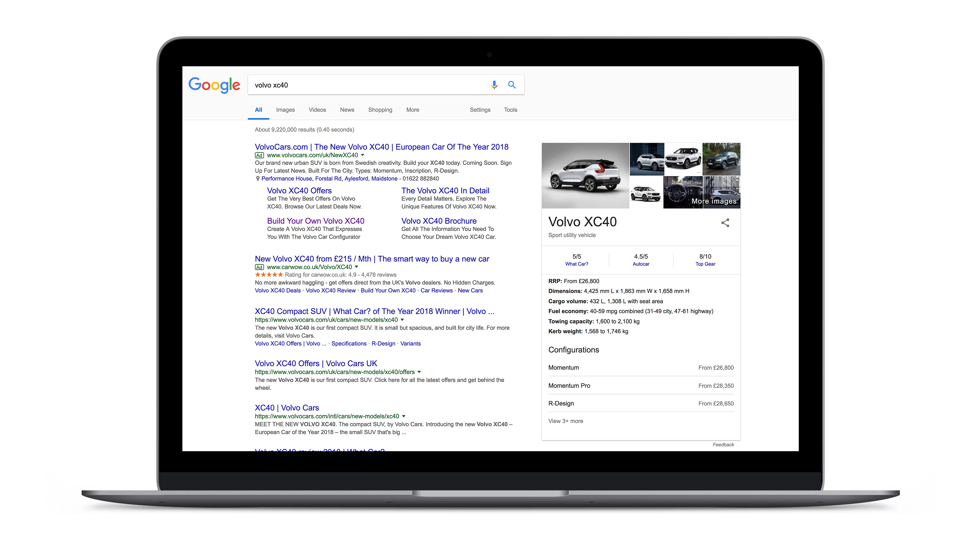The image size is (980, 554).
Task: Click the About 9,220,000 results text
Action: click(x=304, y=130)
